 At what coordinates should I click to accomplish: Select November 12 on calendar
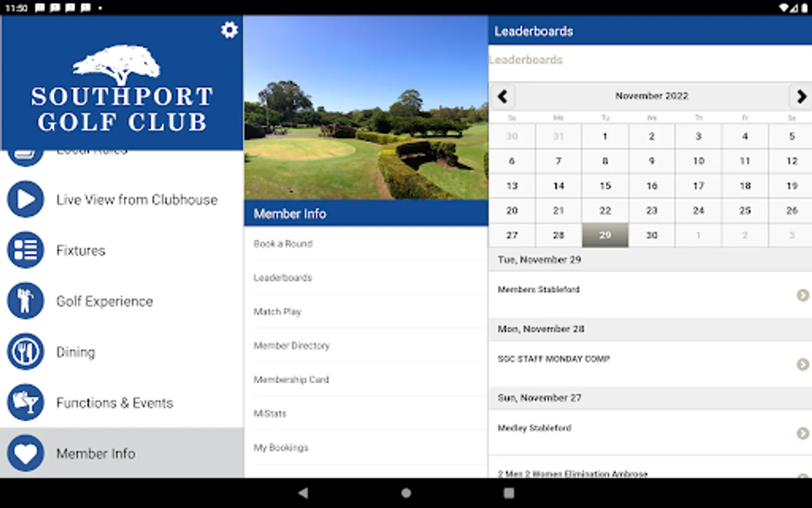792,161
